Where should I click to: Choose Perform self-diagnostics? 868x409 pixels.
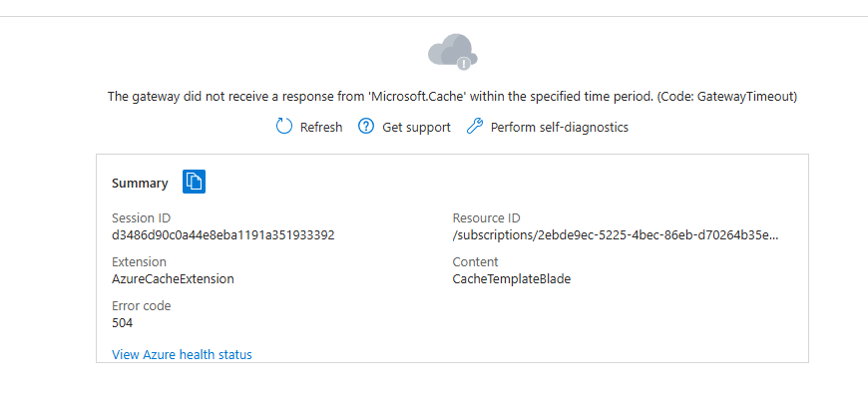point(559,127)
